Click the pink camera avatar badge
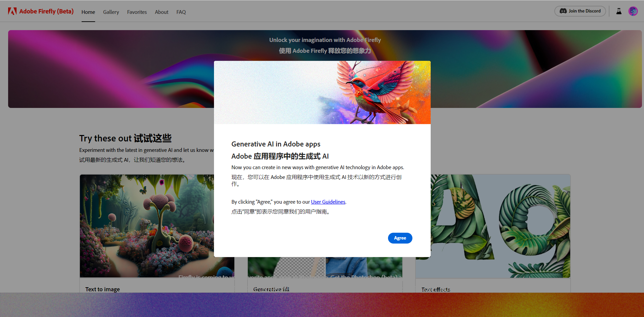This screenshot has width=644, height=317. pyautogui.click(x=633, y=11)
